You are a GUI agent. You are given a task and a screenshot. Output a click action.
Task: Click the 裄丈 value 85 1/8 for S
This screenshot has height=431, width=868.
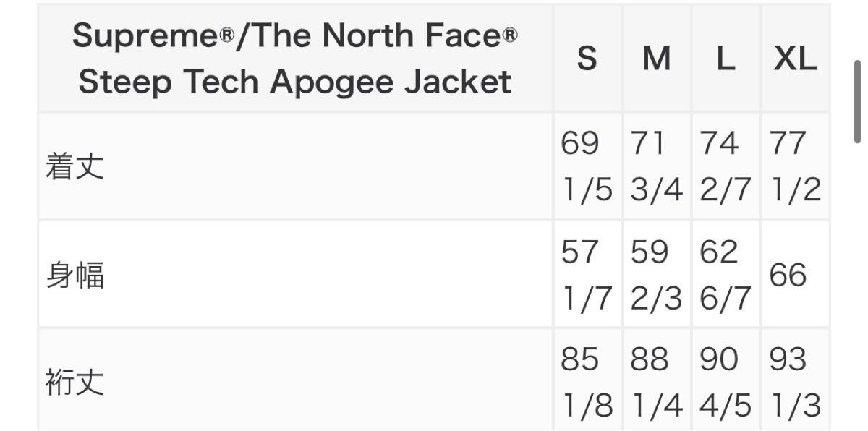click(587, 383)
